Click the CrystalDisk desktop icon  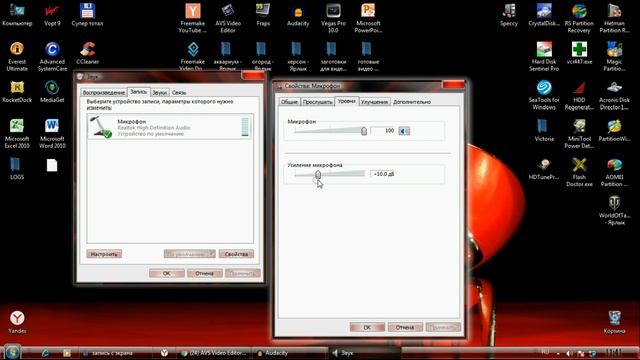[544, 15]
